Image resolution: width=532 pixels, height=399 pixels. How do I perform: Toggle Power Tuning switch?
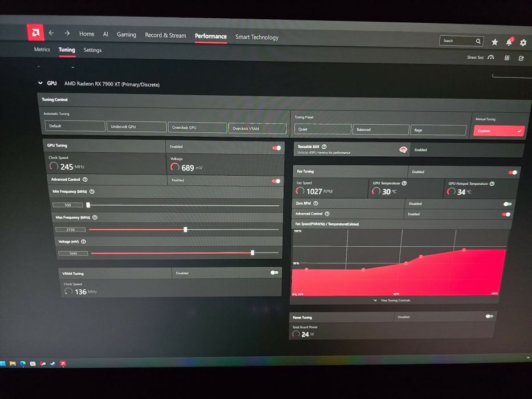coord(489,316)
